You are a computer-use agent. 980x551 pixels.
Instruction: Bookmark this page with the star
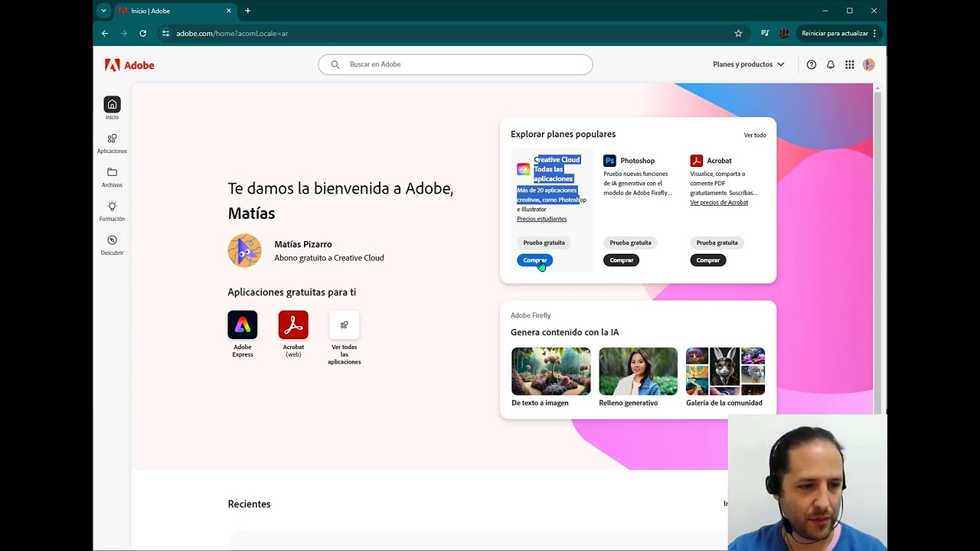pyautogui.click(x=738, y=34)
